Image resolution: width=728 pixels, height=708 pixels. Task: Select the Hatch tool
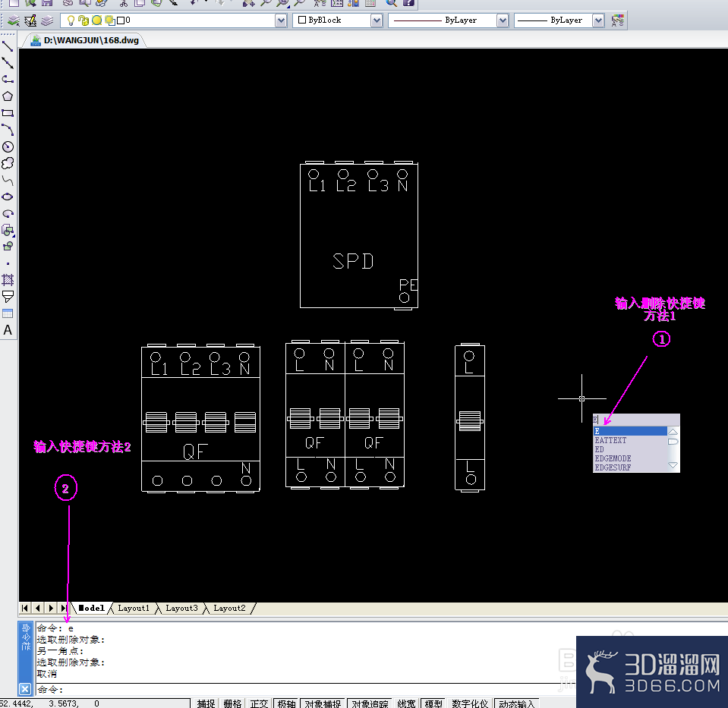pyautogui.click(x=8, y=280)
